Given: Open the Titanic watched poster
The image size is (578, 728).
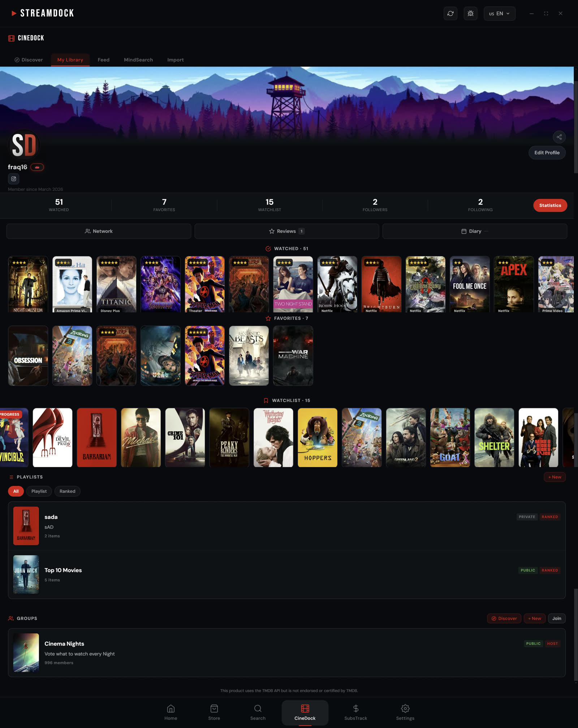Looking at the screenshot, I should pos(116,284).
